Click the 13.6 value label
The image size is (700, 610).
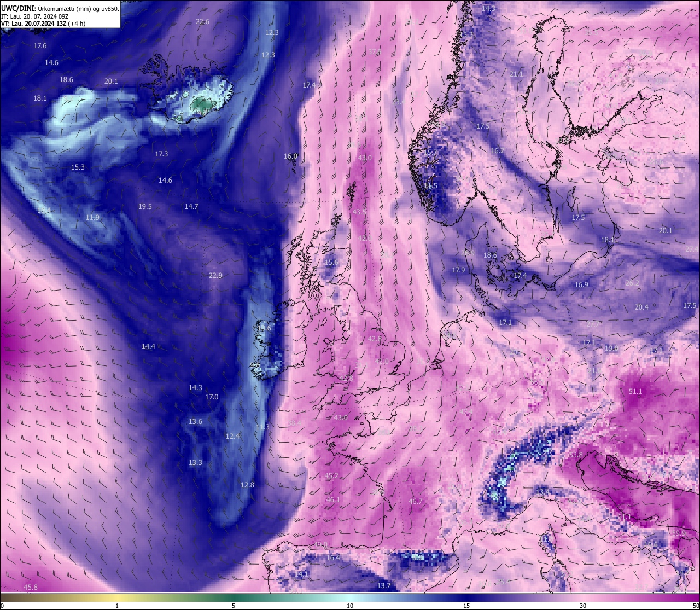195,422
